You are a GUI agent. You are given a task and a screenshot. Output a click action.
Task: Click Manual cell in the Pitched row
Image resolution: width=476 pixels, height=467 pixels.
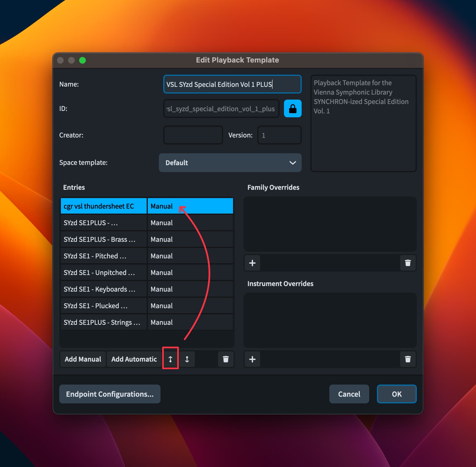[x=190, y=256]
